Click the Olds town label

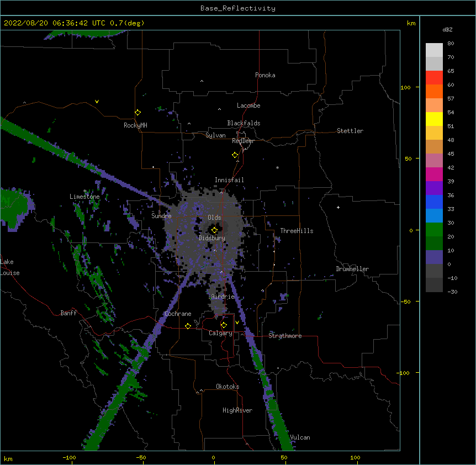[x=214, y=218]
